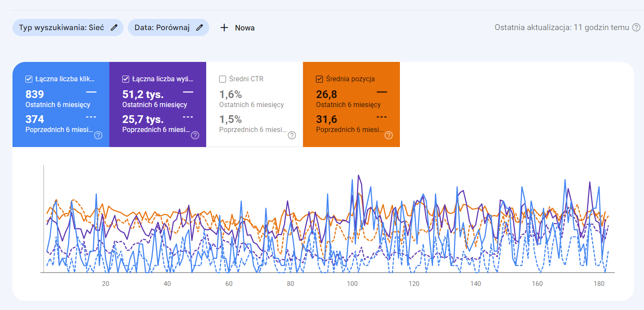Select the 31,6 previous position value

tap(326, 119)
